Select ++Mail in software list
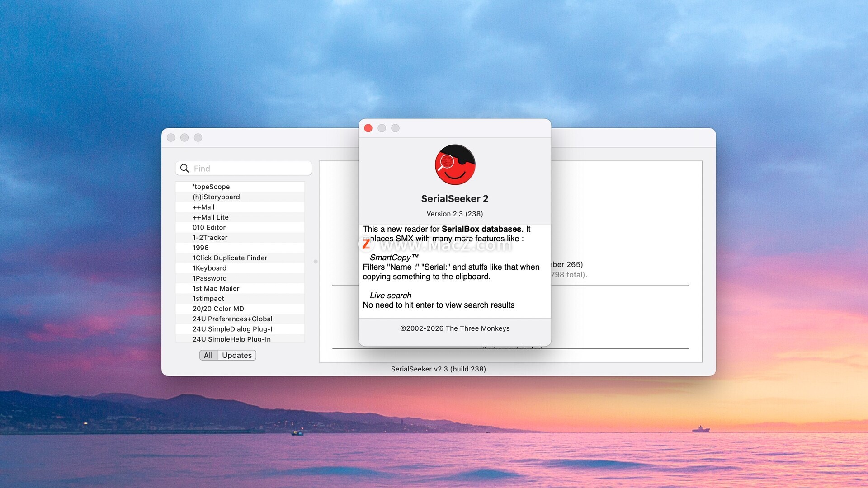868x488 pixels. (x=203, y=207)
